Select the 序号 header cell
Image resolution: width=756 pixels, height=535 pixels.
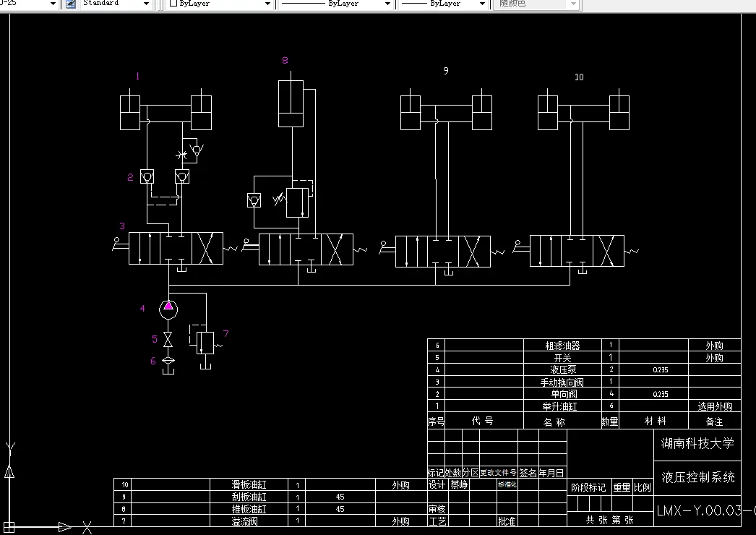437,421
